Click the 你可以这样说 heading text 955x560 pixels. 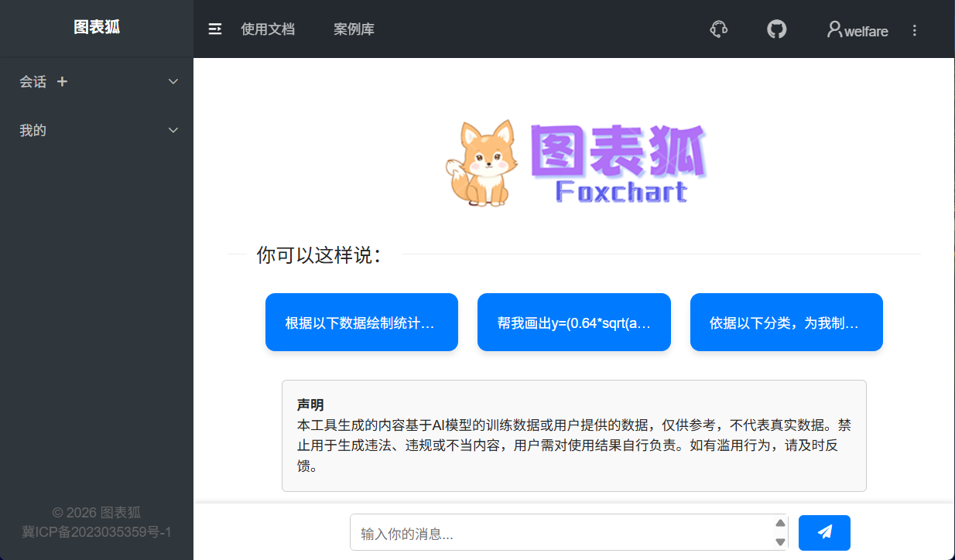318,254
